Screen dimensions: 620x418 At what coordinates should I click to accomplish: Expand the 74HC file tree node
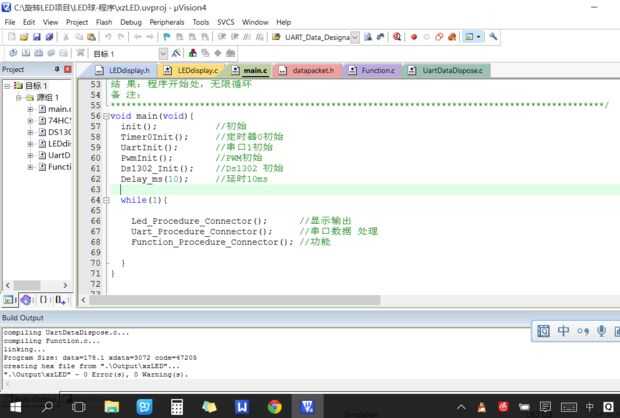(x=30, y=121)
